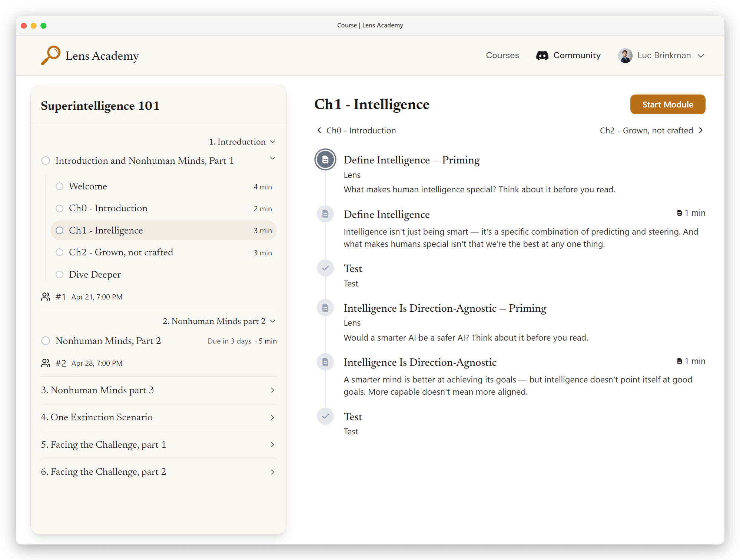This screenshot has width=740, height=560.
Task: Open the Discord Community icon
Action: 542,55
